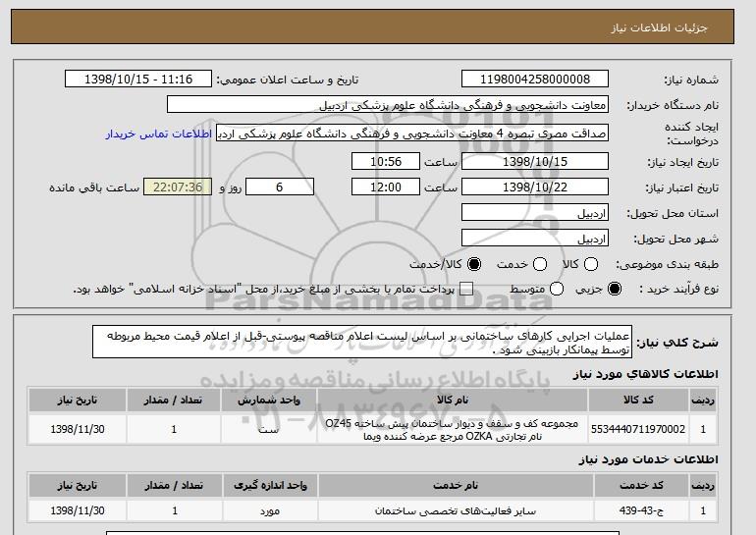Open the اطلاعات تماس خریدار link
Screen dimensions: 756x535
(x=159, y=134)
